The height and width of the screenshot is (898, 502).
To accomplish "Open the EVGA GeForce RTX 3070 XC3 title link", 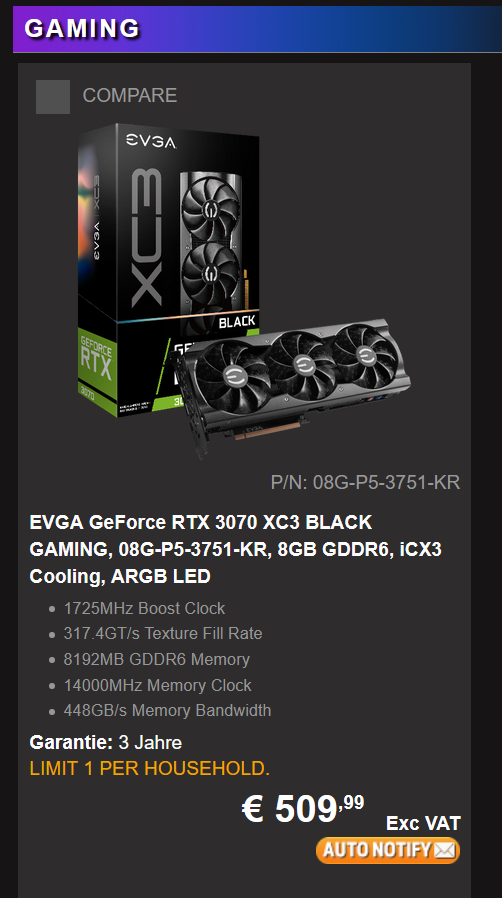I will click(x=235, y=549).
